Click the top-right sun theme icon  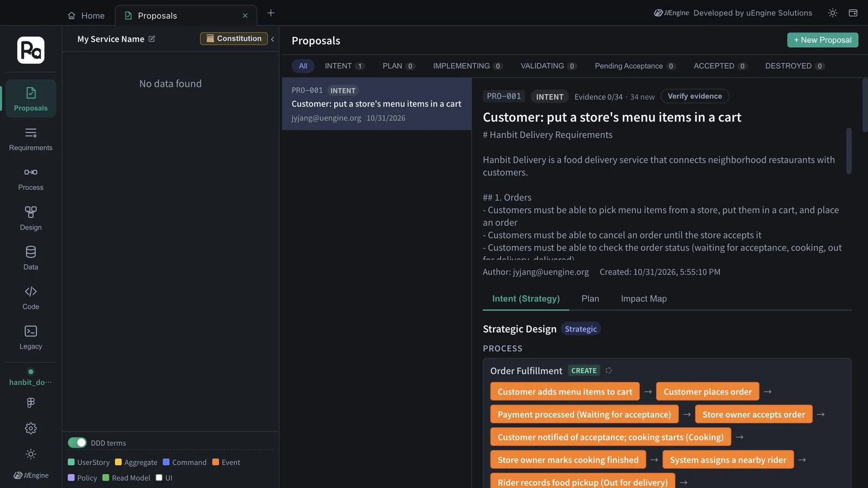click(x=833, y=13)
